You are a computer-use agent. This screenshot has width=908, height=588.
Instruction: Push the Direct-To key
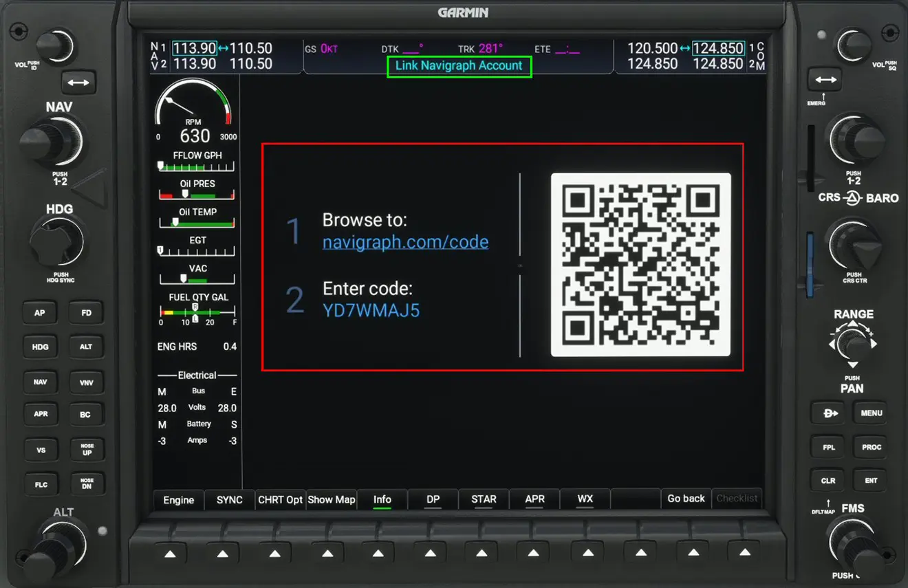(830, 413)
